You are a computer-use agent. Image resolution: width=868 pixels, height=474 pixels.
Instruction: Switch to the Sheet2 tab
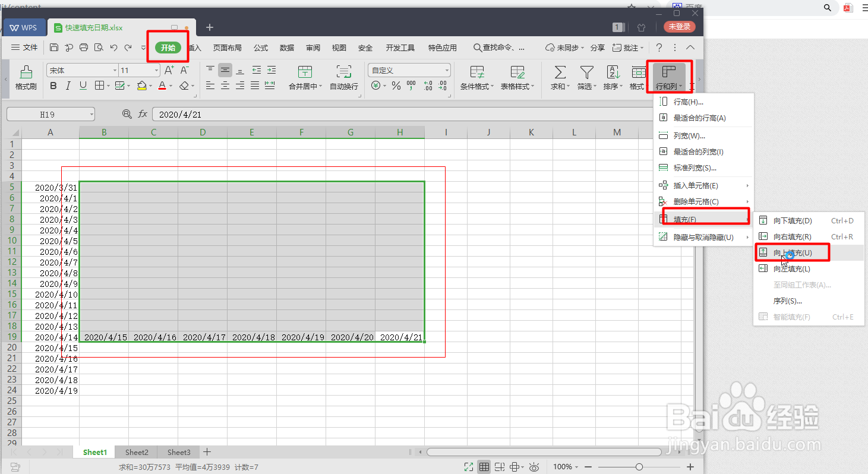pos(137,453)
